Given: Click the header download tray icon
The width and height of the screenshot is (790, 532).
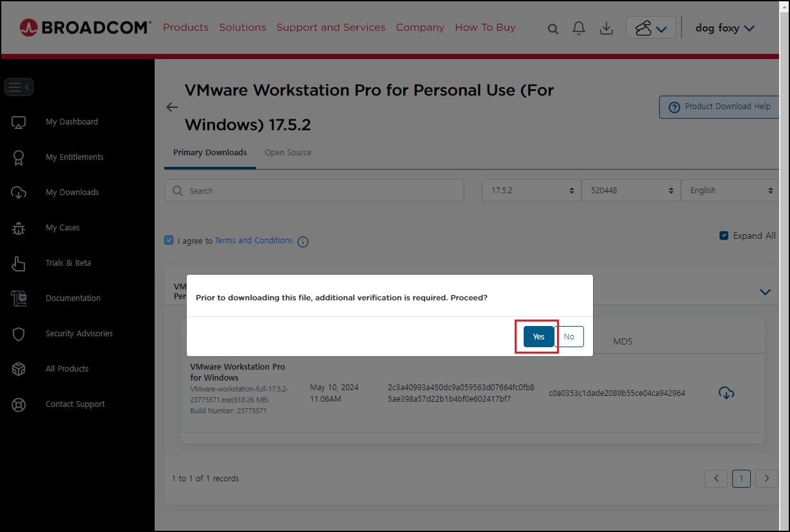Looking at the screenshot, I should tap(606, 28).
